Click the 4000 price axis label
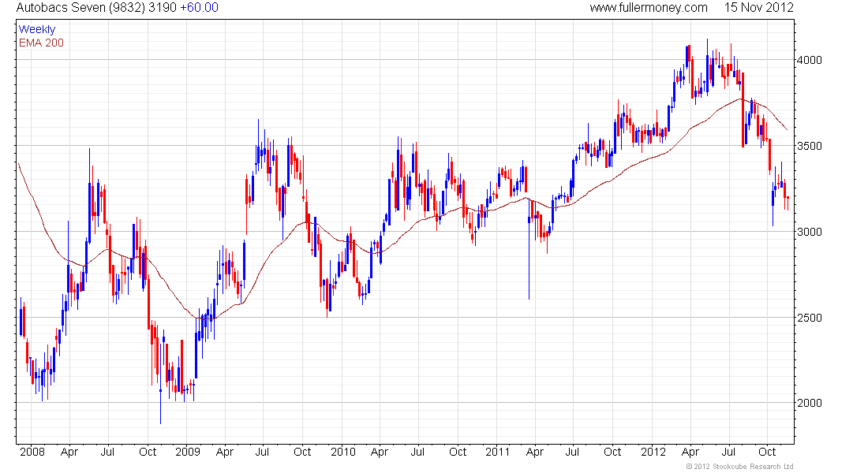868x473 pixels. click(x=810, y=60)
